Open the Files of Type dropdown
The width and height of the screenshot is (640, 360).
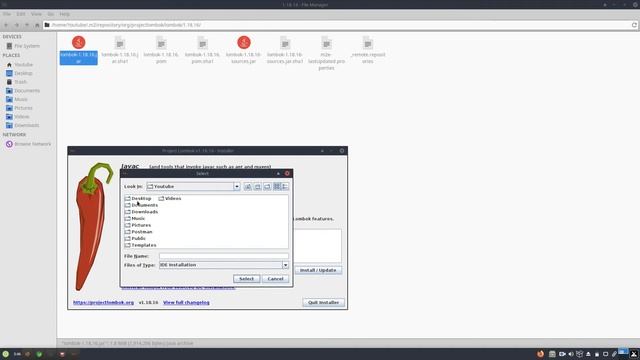[x=285, y=265]
